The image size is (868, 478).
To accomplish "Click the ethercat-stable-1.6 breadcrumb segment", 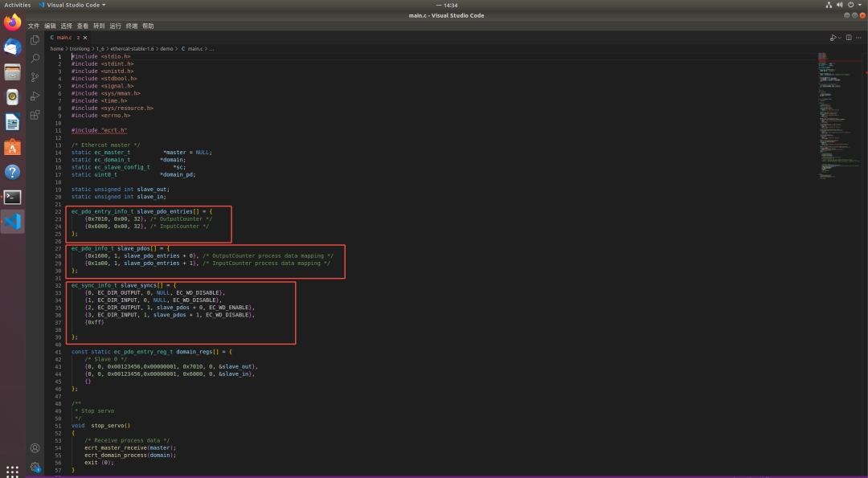I will (133, 49).
